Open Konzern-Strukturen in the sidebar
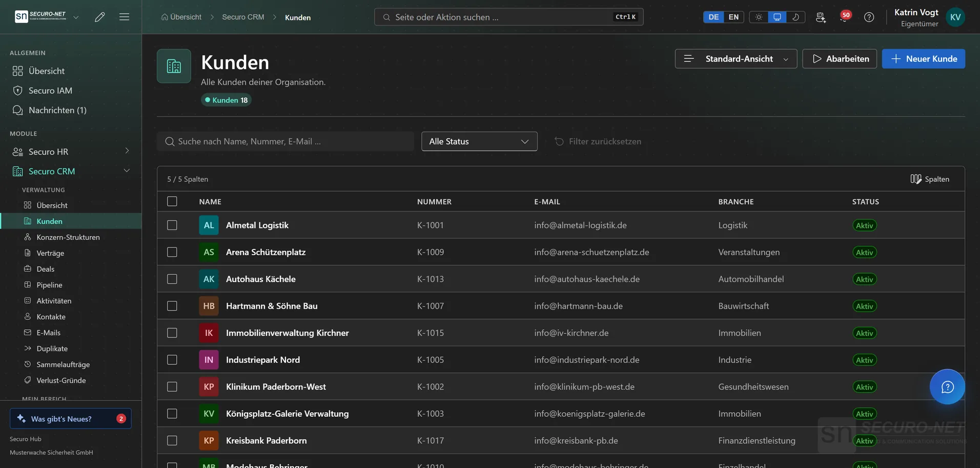The height and width of the screenshot is (468, 980). tap(68, 237)
